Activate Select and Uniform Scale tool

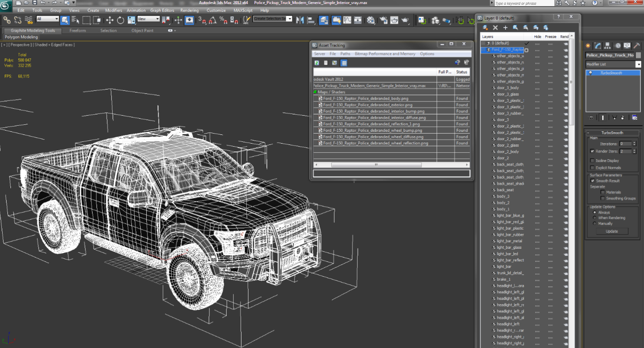tap(131, 20)
